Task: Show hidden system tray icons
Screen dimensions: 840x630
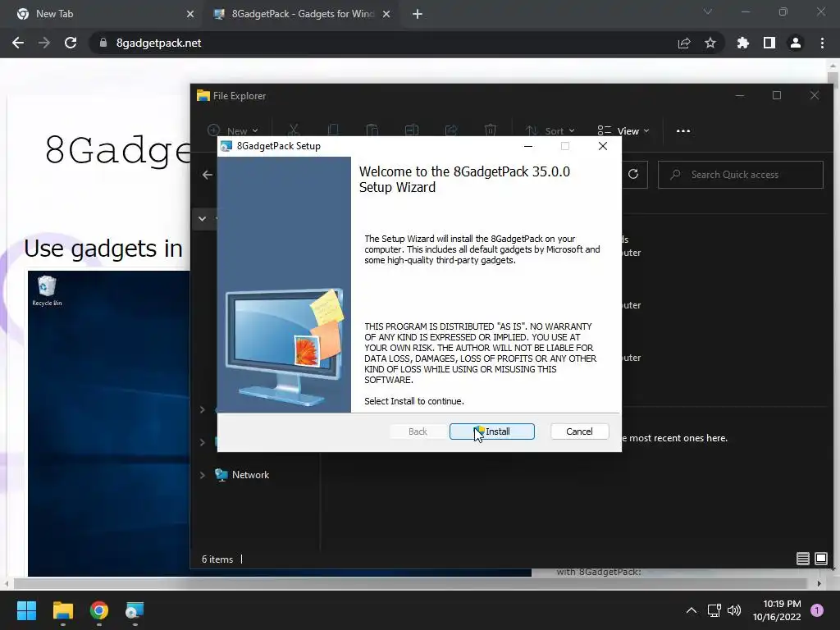Action: point(692,610)
